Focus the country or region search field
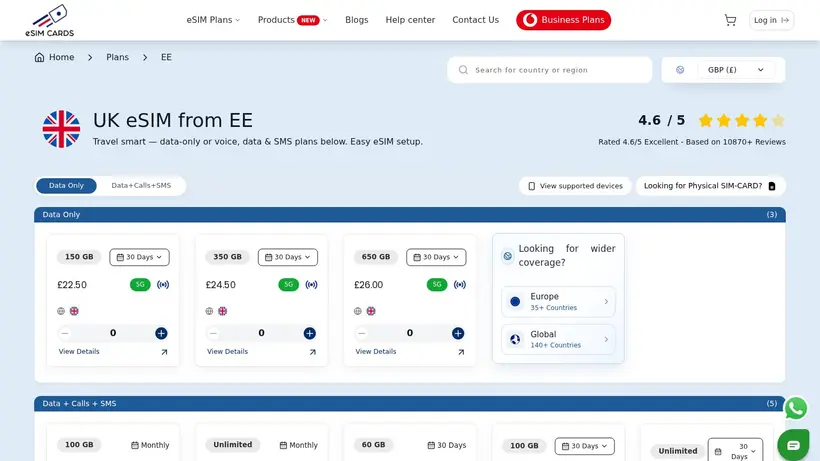The height and width of the screenshot is (461, 820). pyautogui.click(x=550, y=70)
